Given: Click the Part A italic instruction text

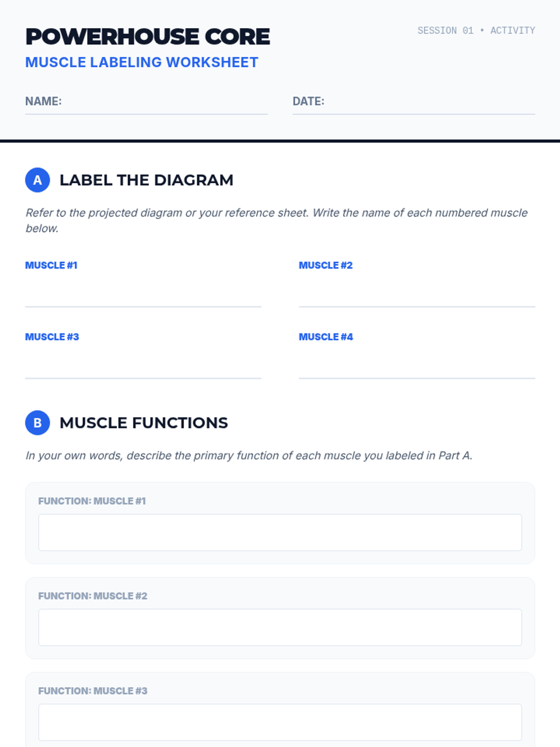Looking at the screenshot, I should click(276, 220).
